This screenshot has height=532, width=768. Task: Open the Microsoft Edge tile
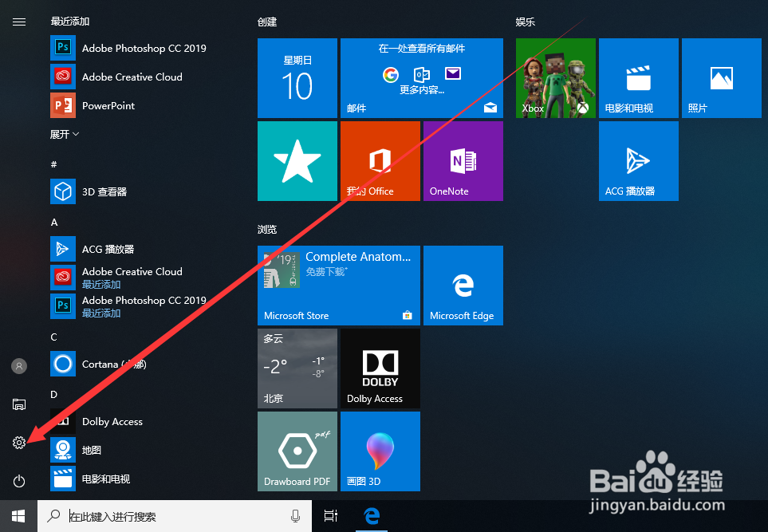pos(463,286)
